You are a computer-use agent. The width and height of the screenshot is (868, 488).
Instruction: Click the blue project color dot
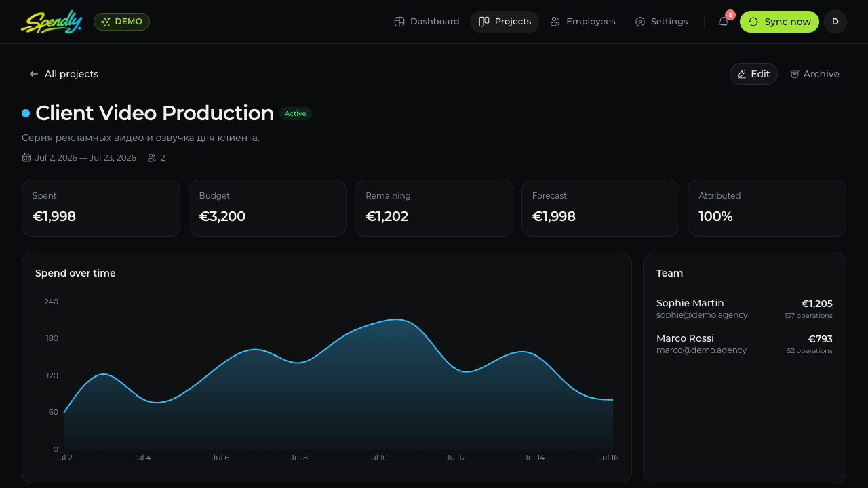click(x=26, y=113)
